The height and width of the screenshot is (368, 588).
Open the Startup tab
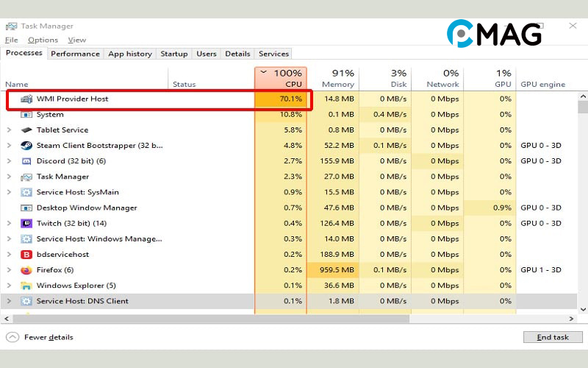point(174,54)
